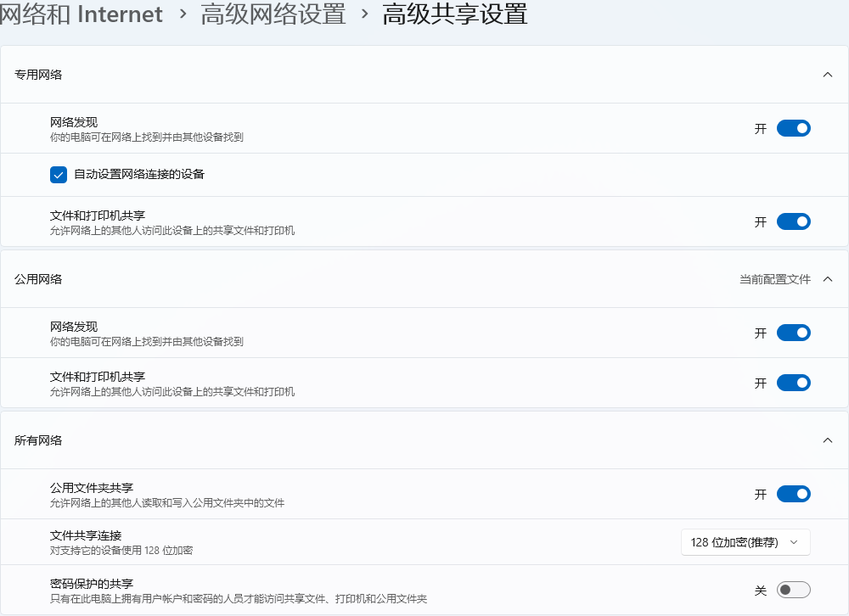Viewport: 849px width, 616px height.
Task: Collapse the 所有网络 section chevron
Action: pyautogui.click(x=828, y=440)
